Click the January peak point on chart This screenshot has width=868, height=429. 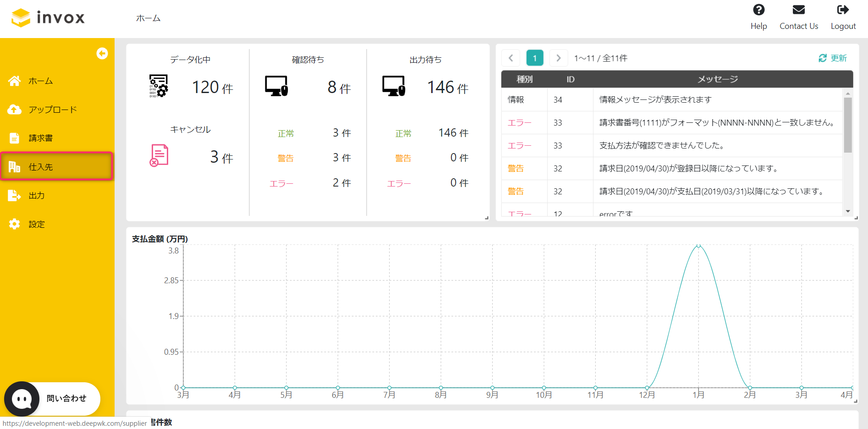[698, 246]
